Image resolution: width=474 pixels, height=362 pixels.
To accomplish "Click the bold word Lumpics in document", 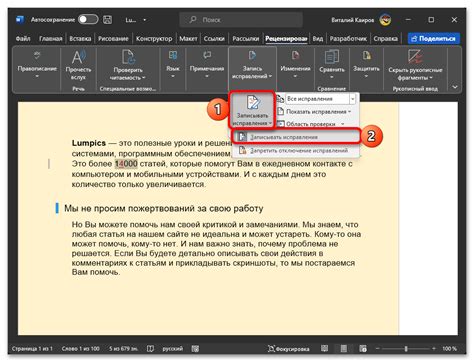I will (89, 143).
